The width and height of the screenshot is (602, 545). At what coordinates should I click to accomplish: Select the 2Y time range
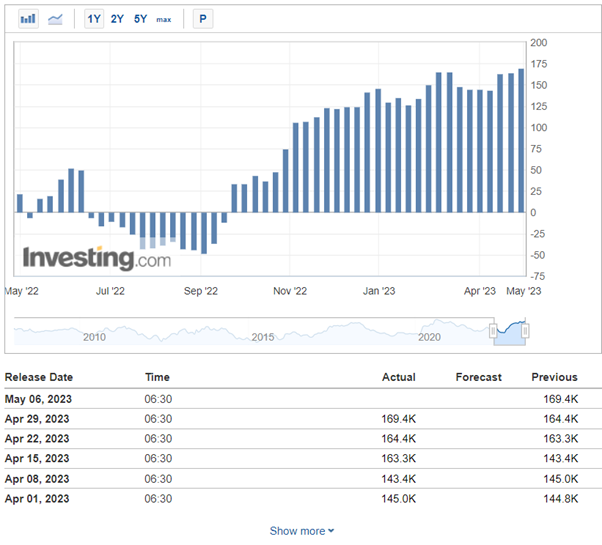tap(117, 19)
